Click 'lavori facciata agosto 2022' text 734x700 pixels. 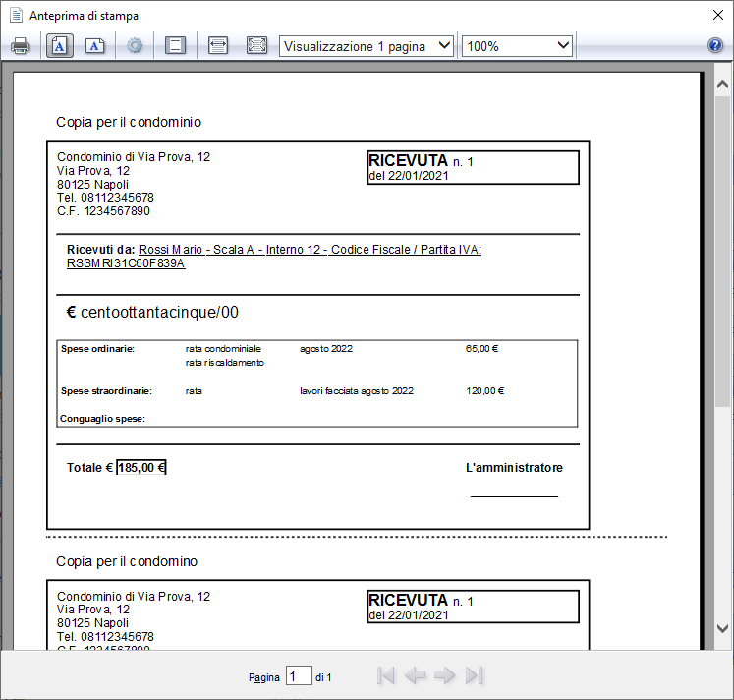pos(357,391)
